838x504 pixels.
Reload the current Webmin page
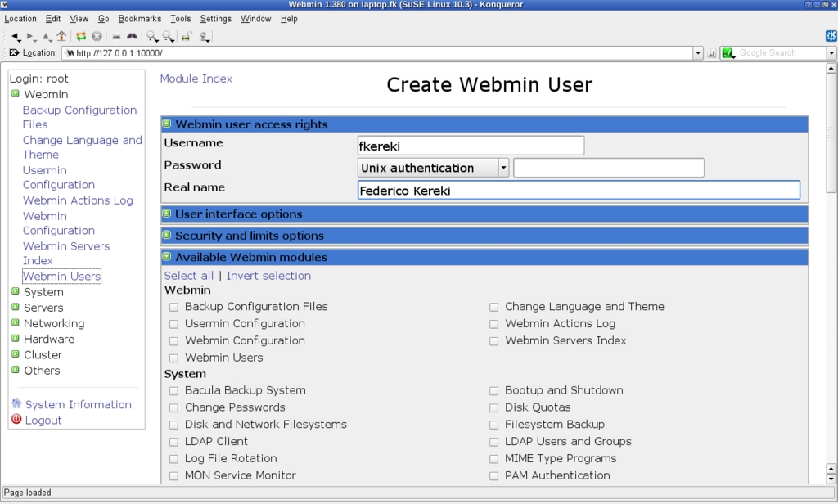point(81,37)
